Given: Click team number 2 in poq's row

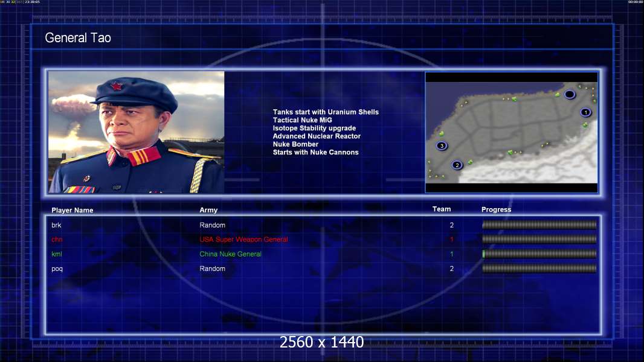Looking at the screenshot, I should click(x=452, y=268).
